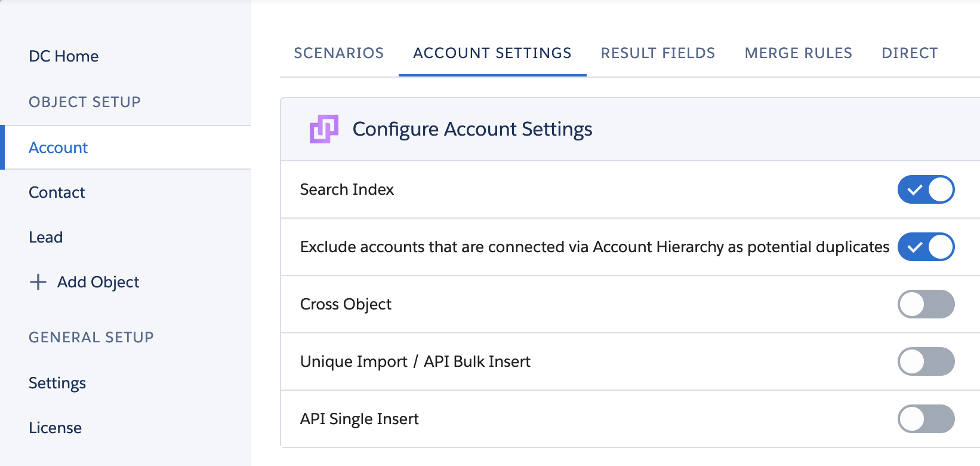
Task: Click the General Setup section header
Action: click(91, 338)
